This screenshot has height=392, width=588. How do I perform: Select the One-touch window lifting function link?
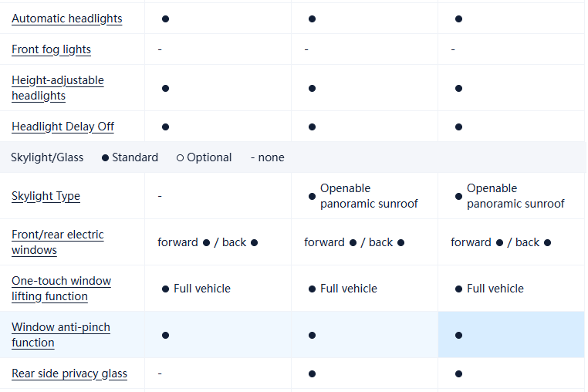61,289
